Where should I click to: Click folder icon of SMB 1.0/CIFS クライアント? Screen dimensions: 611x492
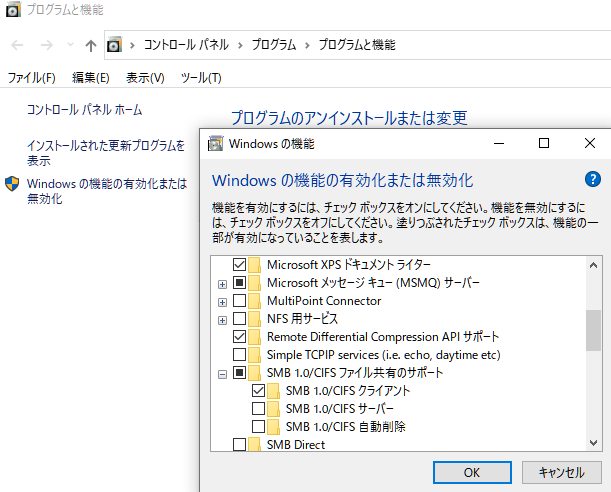click(273, 391)
